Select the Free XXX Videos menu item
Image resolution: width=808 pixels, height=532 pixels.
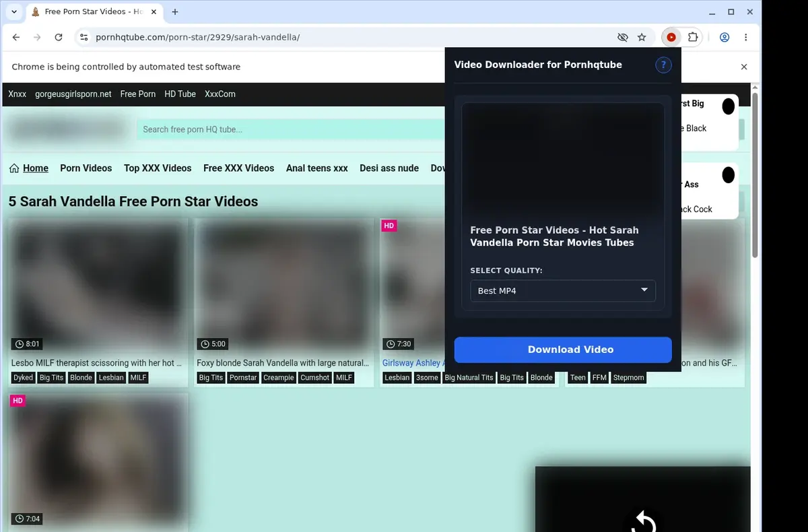[239, 168]
